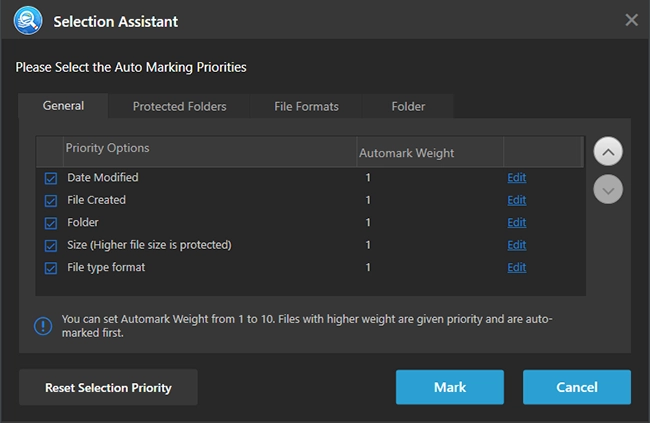
Task: Click the blue info exclamation icon
Action: [43, 326]
